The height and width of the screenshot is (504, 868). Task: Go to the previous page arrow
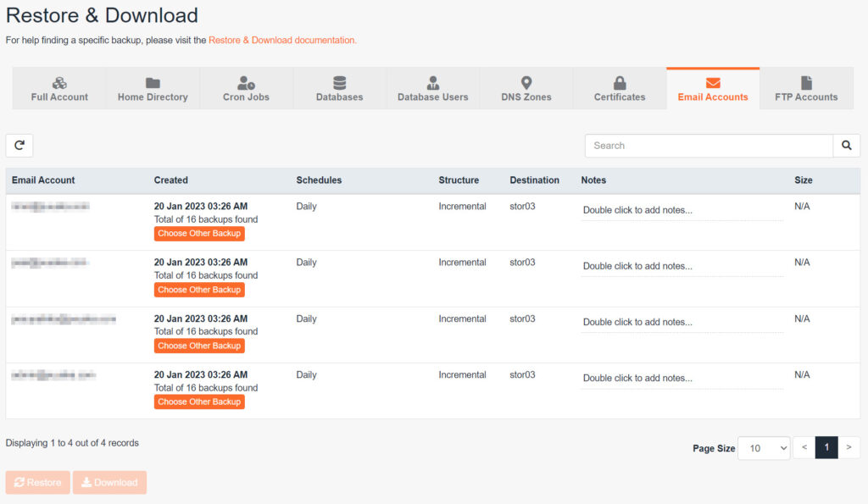(804, 448)
